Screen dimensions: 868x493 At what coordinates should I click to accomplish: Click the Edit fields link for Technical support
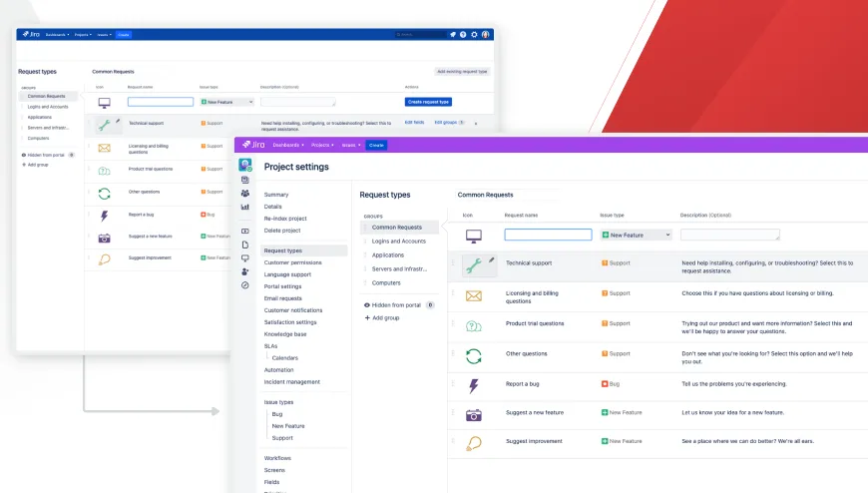414,122
